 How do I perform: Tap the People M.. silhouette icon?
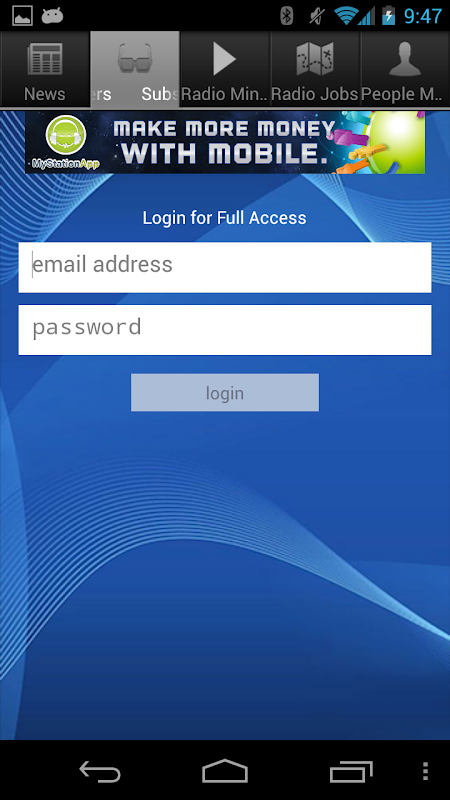tap(405, 59)
